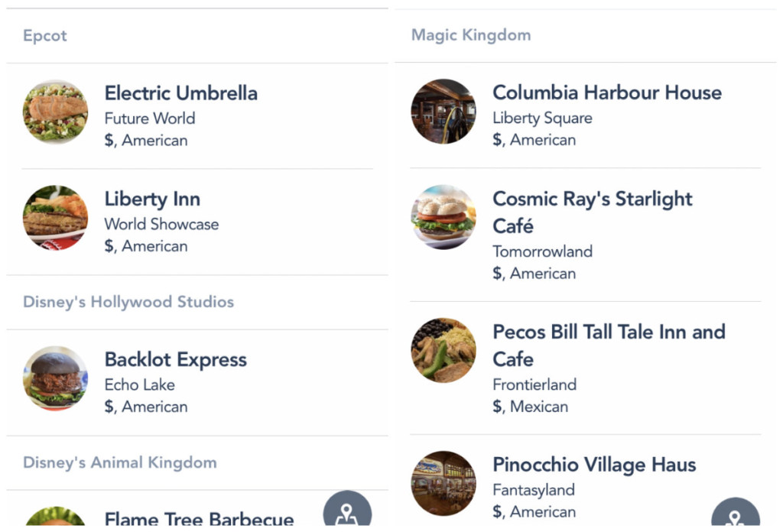Click the Epcot section header
The image size is (783, 532).
(45, 36)
